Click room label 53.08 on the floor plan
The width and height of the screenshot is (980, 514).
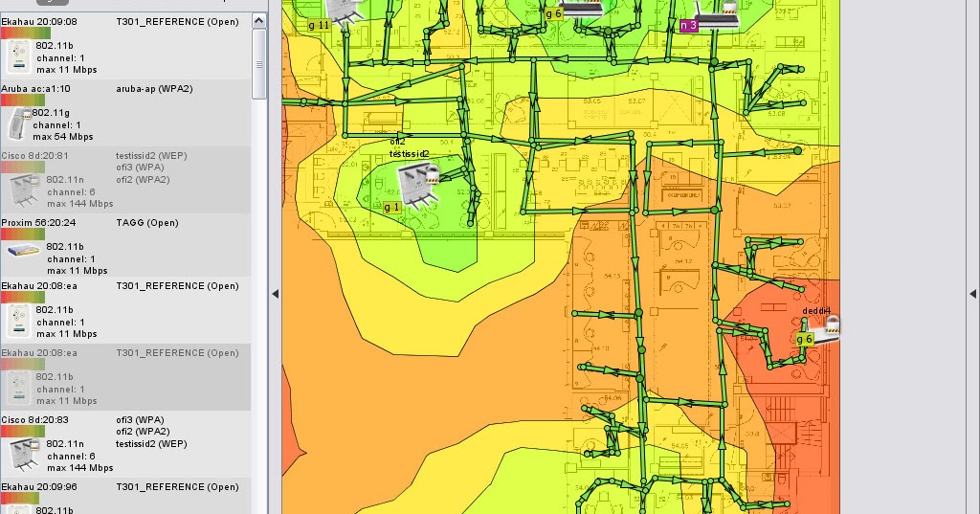pos(776,114)
